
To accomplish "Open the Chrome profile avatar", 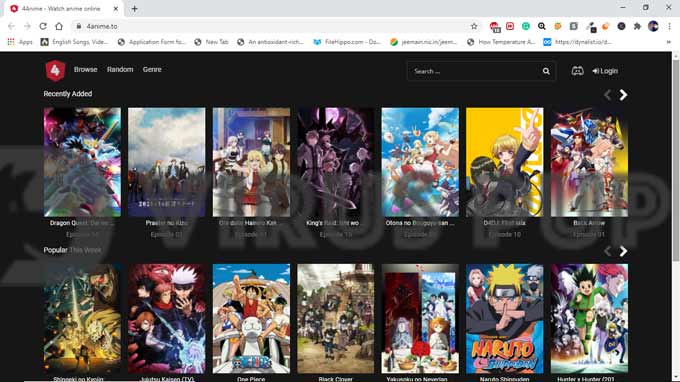I will [x=653, y=26].
